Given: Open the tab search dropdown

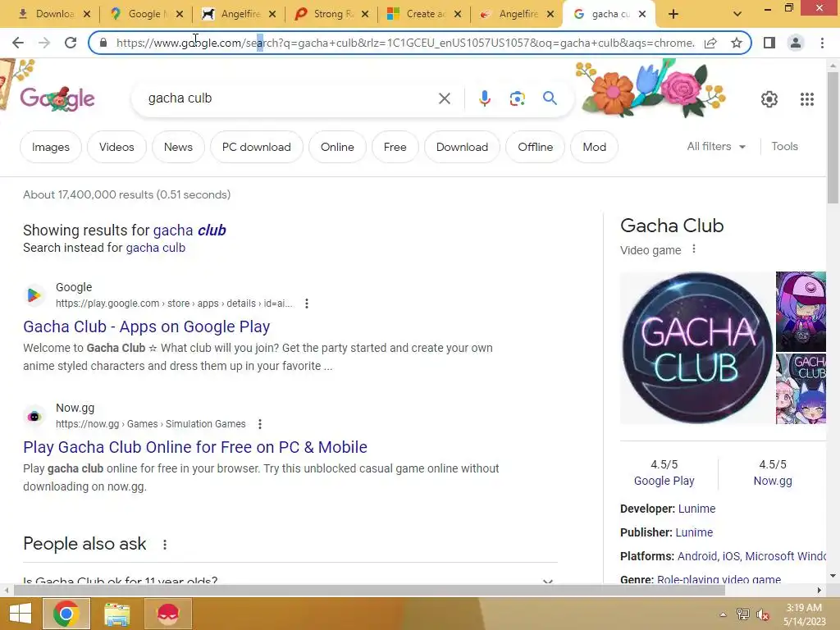Looking at the screenshot, I should [x=737, y=14].
